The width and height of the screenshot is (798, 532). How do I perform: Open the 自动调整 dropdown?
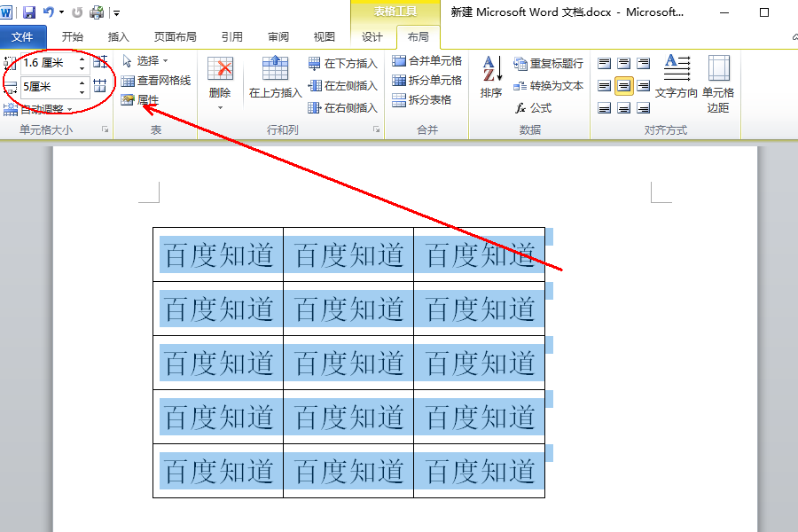[x=37, y=109]
